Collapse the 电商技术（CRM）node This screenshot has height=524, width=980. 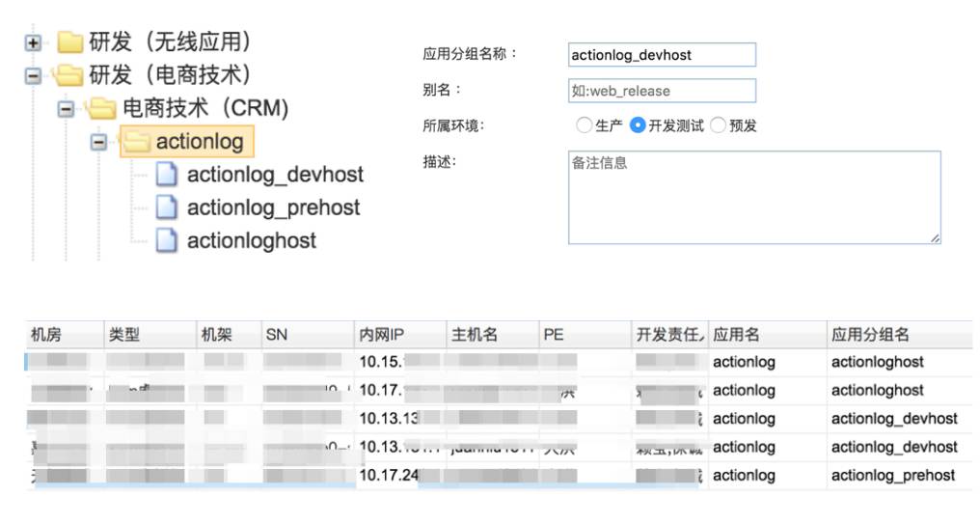pyautogui.click(x=66, y=109)
